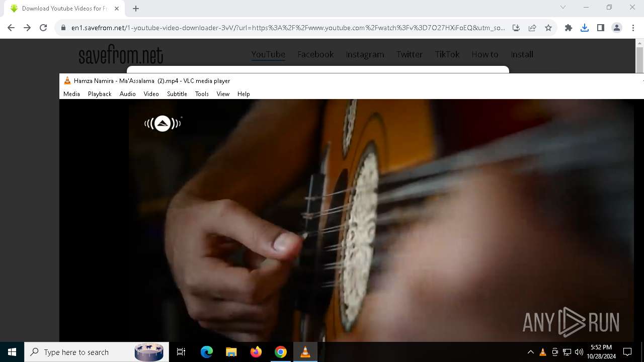
Task: Open the Audio menu in VLC
Action: pos(128,94)
